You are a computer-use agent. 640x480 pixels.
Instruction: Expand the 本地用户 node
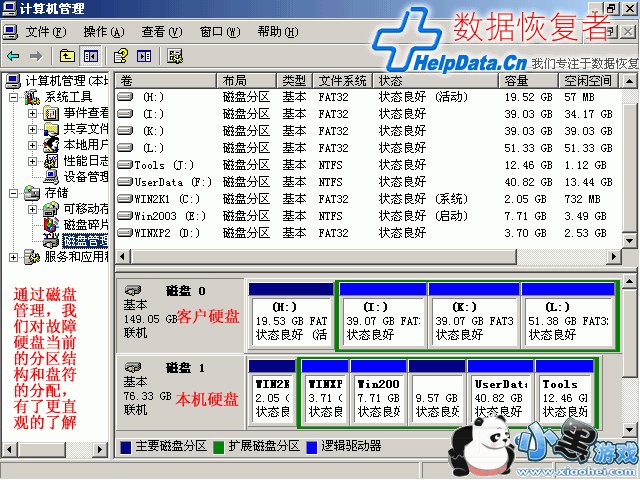tap(33, 145)
